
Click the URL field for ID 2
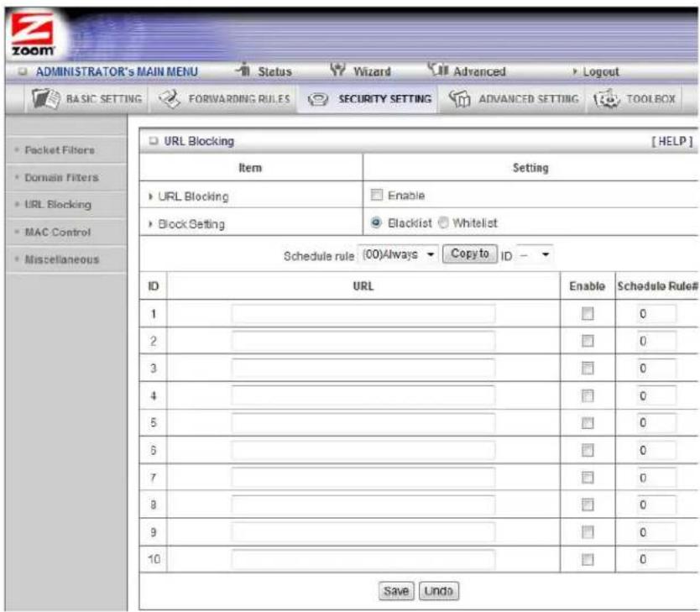click(x=363, y=341)
